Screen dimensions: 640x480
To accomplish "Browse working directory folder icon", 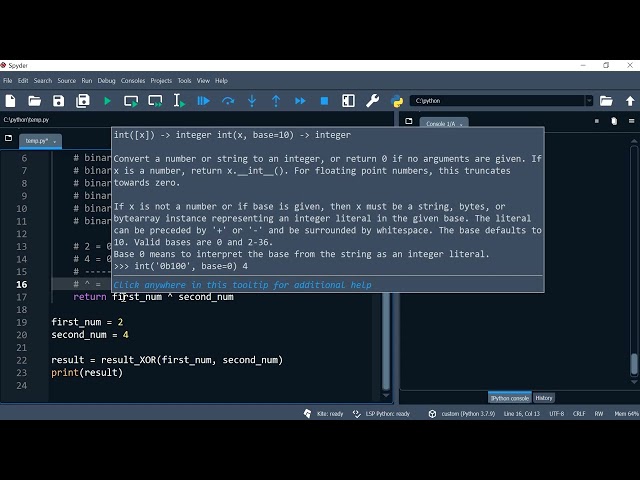I will click(x=606, y=101).
